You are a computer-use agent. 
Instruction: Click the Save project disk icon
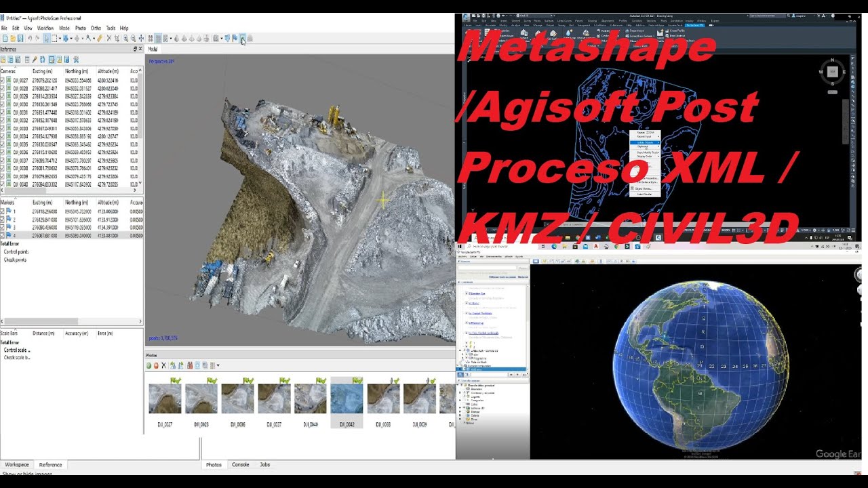(20, 39)
